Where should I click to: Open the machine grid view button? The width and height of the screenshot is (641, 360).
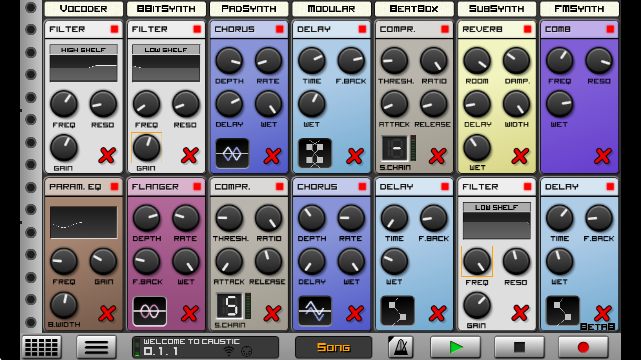coord(42,347)
